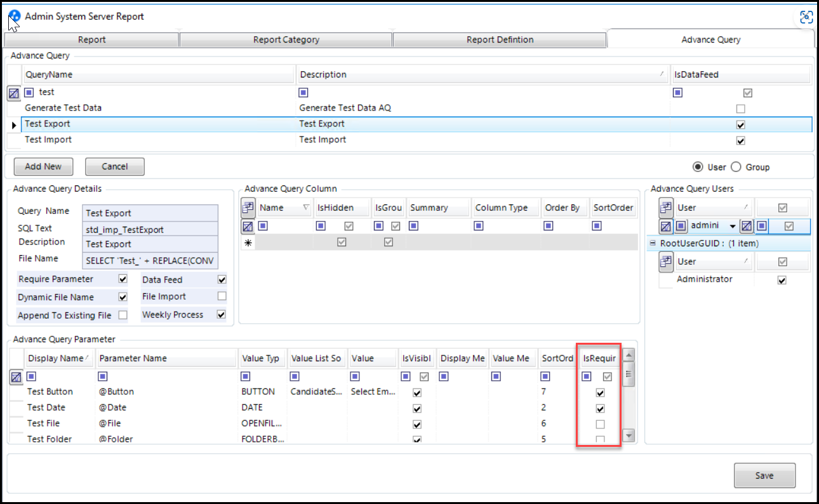The width and height of the screenshot is (819, 504).
Task: Clear filters icon in Advance Query Column grid
Action: pyautogui.click(x=248, y=225)
